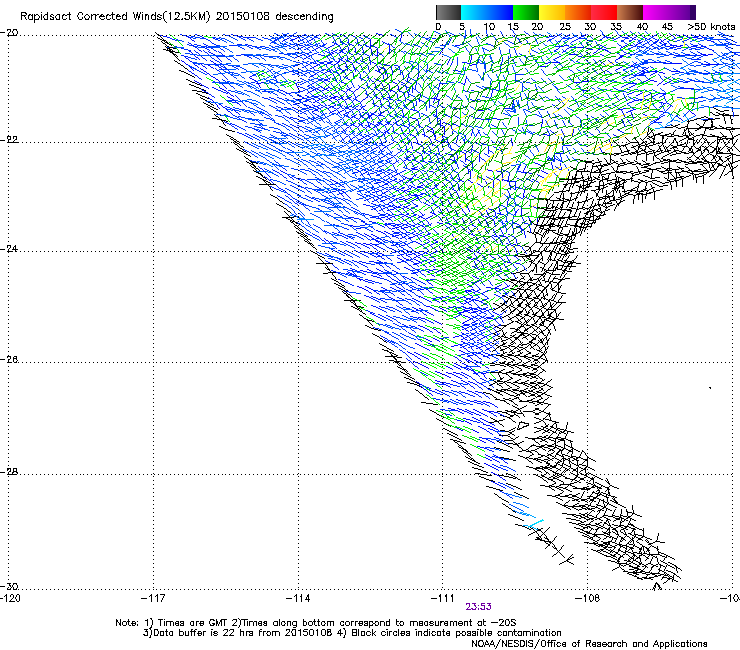
Task: Click the '-28' latitude axis label
Action: tap(10, 472)
